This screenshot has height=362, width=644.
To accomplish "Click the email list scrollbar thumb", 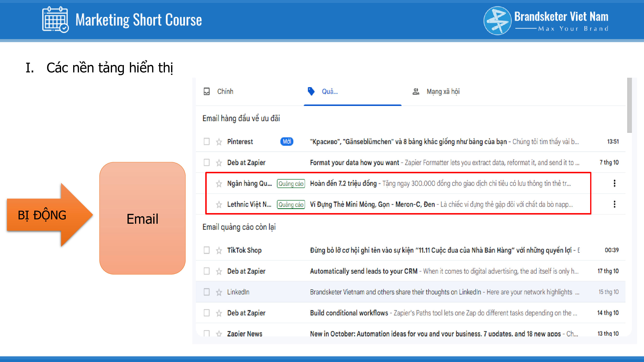I will click(x=630, y=105).
